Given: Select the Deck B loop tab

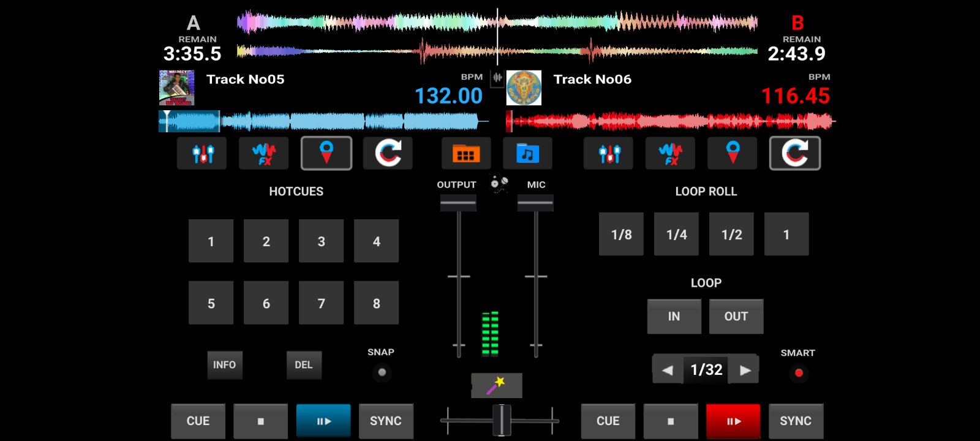Looking at the screenshot, I should 794,153.
